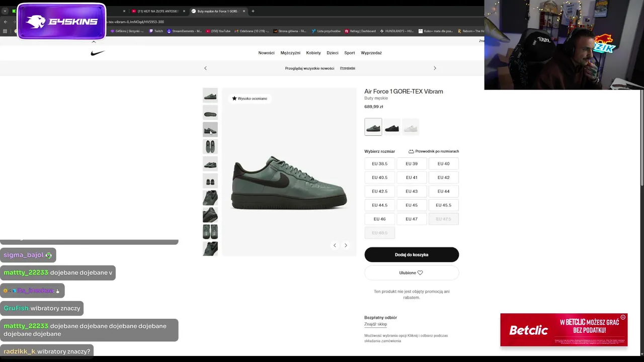This screenshot has height=362, width=644.
Task: Select fourth thumbnail showing top view pair
Action: pos(210,147)
